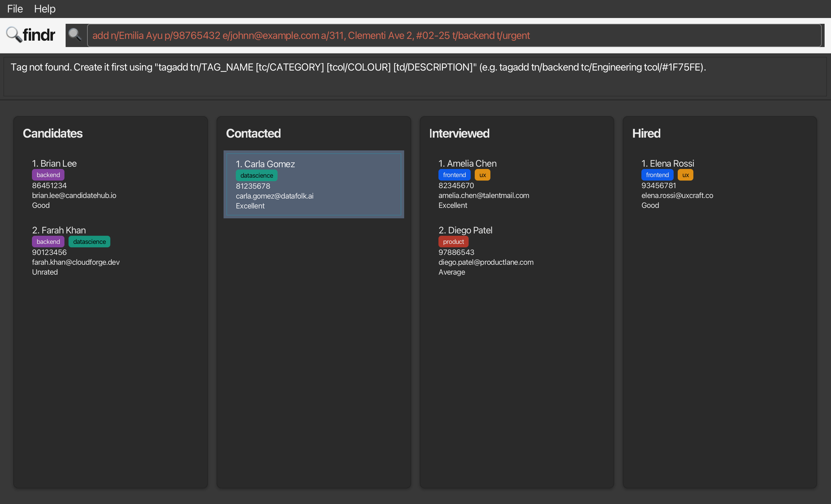831x504 pixels.
Task: Click the search icon beside command box
Action: pos(75,35)
